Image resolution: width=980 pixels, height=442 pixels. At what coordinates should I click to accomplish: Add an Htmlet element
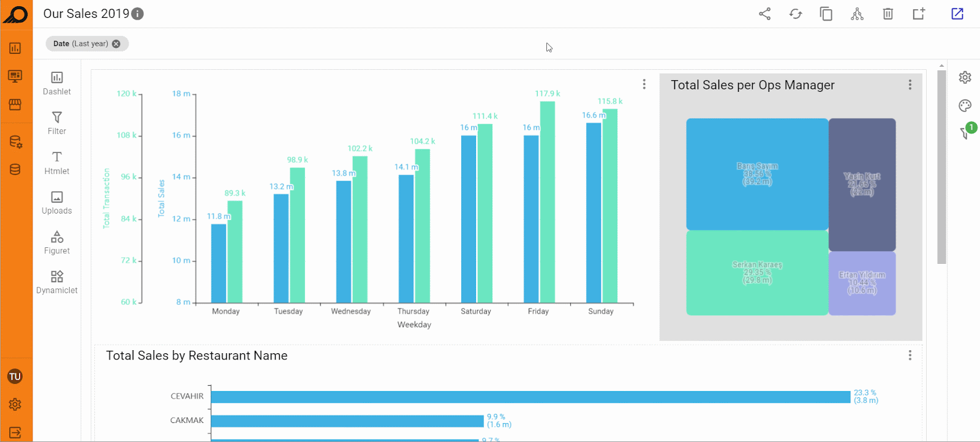click(x=57, y=163)
